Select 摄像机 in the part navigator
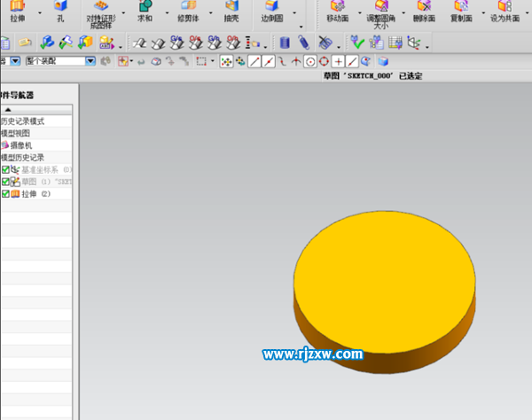 pos(21,145)
